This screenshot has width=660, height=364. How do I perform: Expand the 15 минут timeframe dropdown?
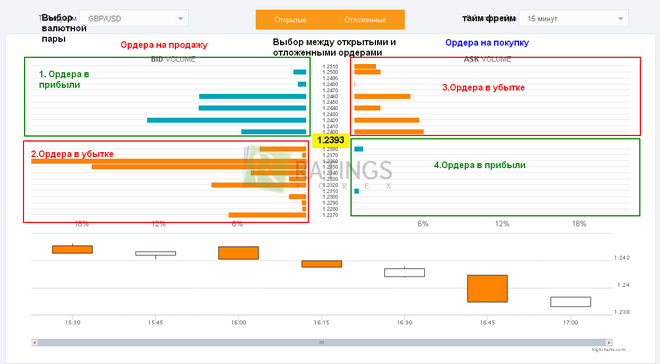pyautogui.click(x=573, y=19)
